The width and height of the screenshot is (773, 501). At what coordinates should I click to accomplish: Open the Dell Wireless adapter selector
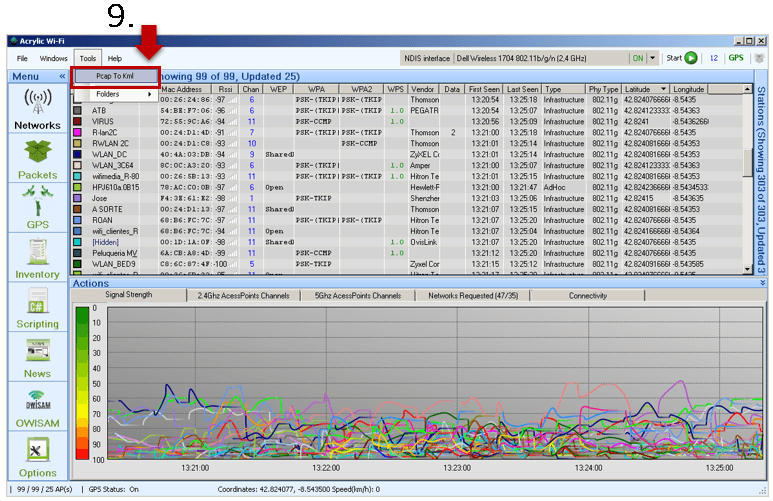pyautogui.click(x=540, y=58)
